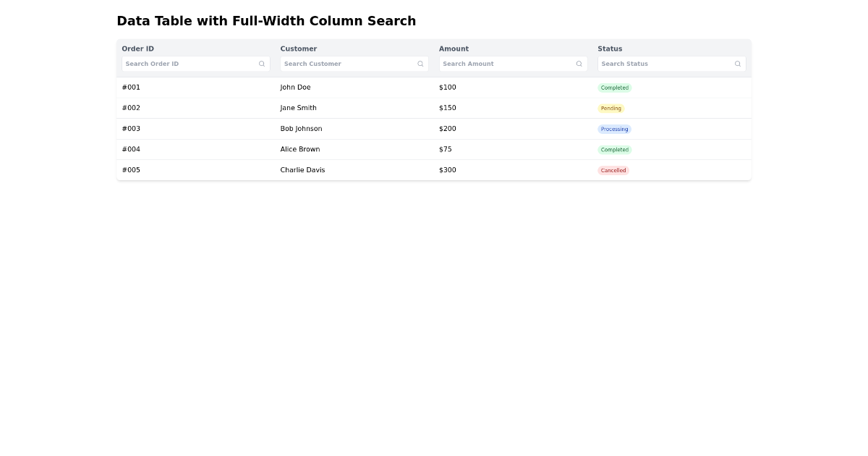
Task: Click the magnifier icon in Order ID search
Action: (x=261, y=64)
